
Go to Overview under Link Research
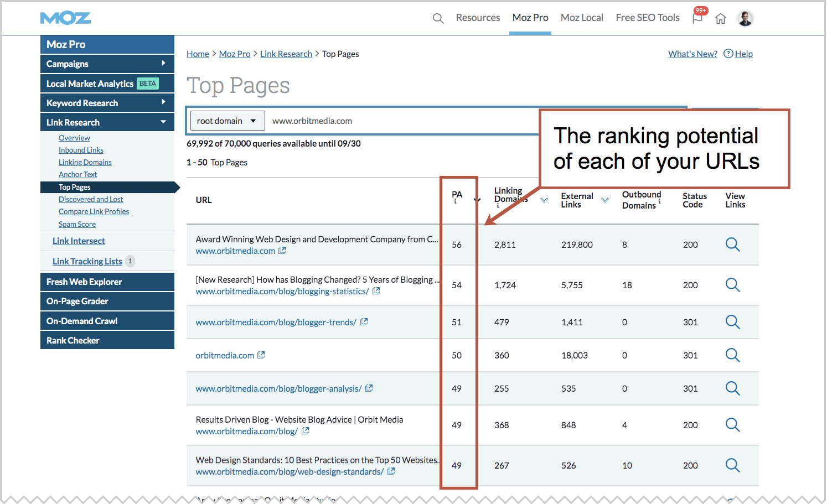(74, 138)
